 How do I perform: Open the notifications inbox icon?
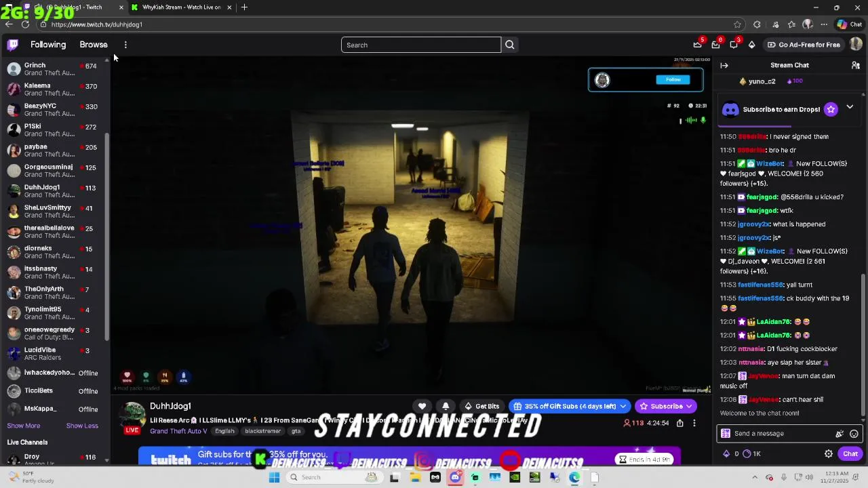715,45
